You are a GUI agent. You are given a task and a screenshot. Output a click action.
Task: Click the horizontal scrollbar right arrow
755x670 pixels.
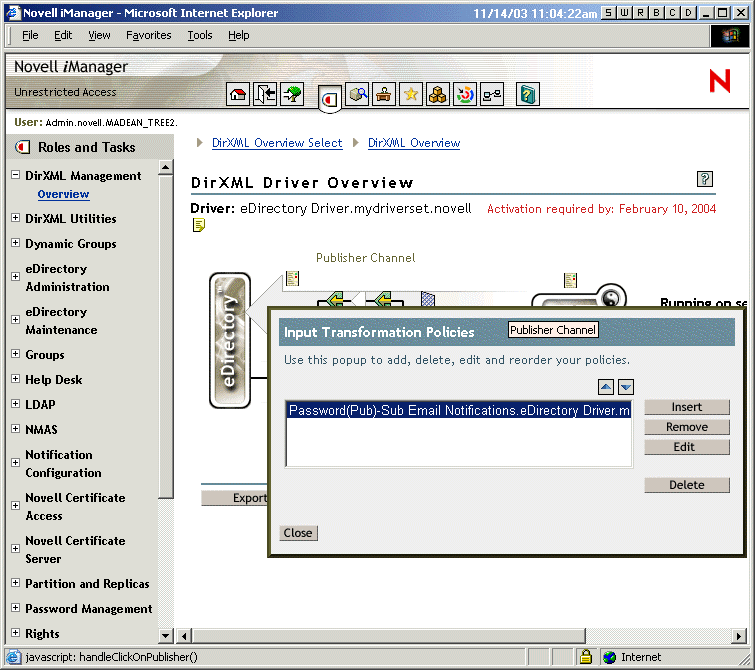739,636
